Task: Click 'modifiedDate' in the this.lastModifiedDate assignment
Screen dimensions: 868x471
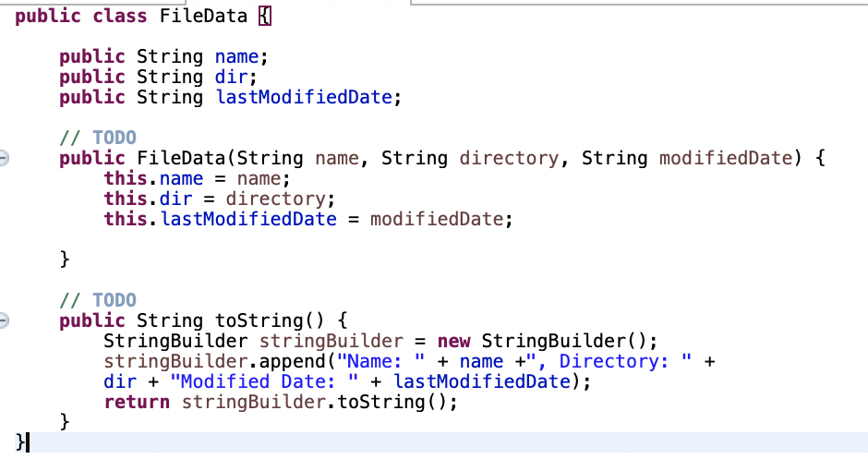Action: (437, 219)
